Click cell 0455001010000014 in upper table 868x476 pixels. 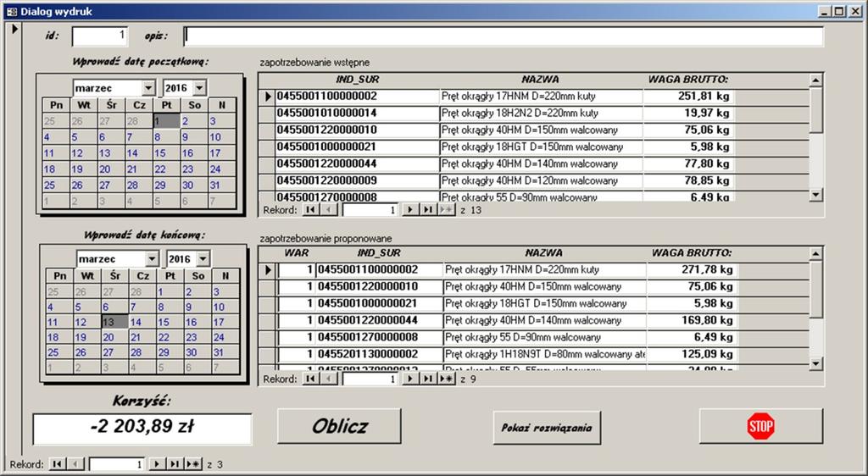tap(357, 113)
